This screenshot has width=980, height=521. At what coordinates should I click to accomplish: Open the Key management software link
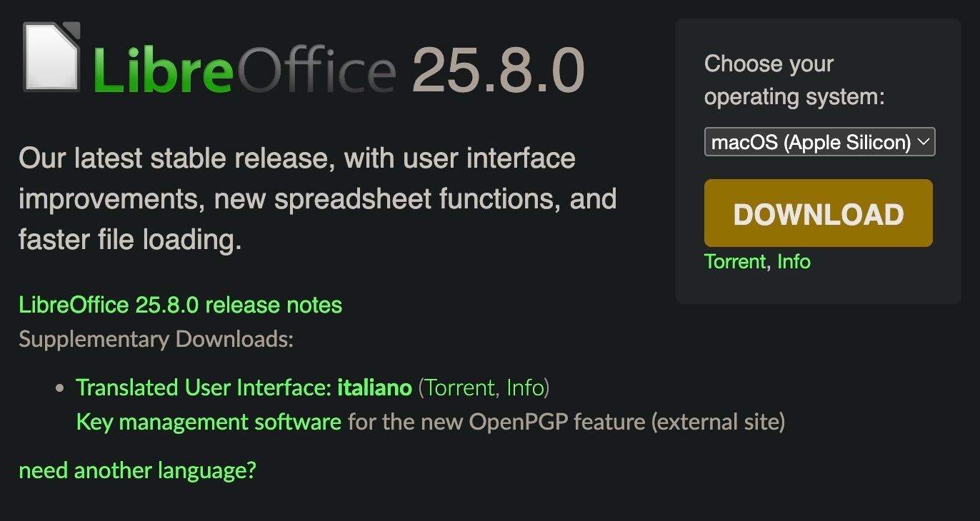(209, 422)
